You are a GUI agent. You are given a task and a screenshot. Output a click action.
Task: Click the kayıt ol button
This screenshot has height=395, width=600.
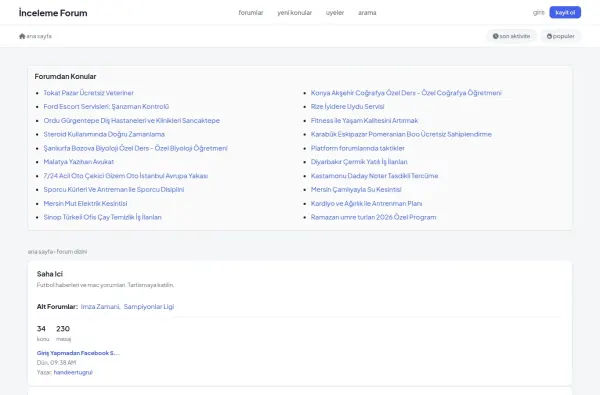tap(565, 12)
